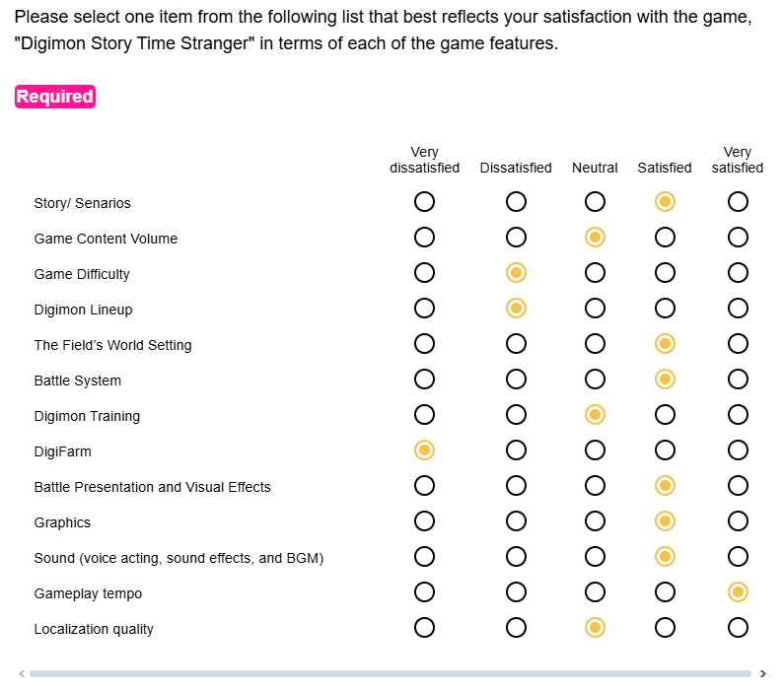The height and width of the screenshot is (692, 784).
Task: Click the scroll right arrow
Action: pyautogui.click(x=762, y=674)
